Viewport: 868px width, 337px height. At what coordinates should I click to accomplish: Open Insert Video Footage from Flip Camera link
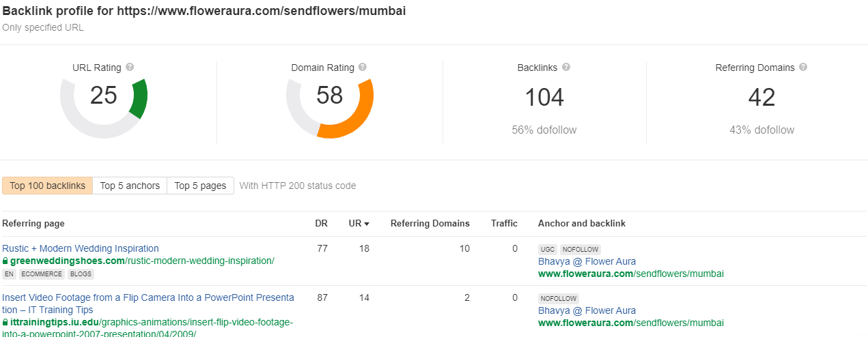pos(148,304)
